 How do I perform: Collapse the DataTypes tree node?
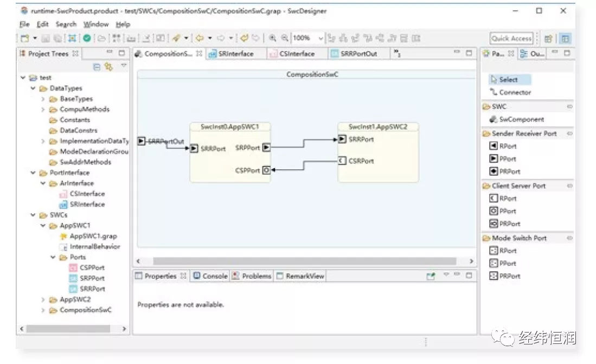(34, 88)
